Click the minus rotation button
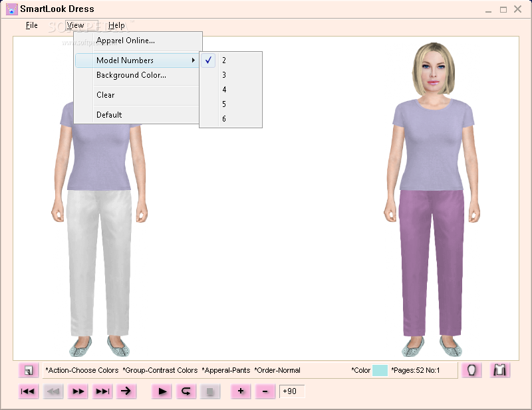This screenshot has height=410, width=532. [265, 391]
